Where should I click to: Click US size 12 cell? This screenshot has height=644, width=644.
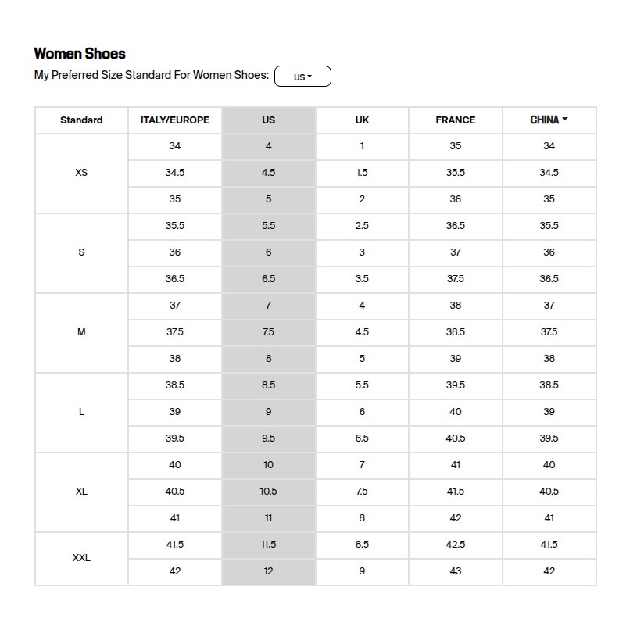(268, 571)
